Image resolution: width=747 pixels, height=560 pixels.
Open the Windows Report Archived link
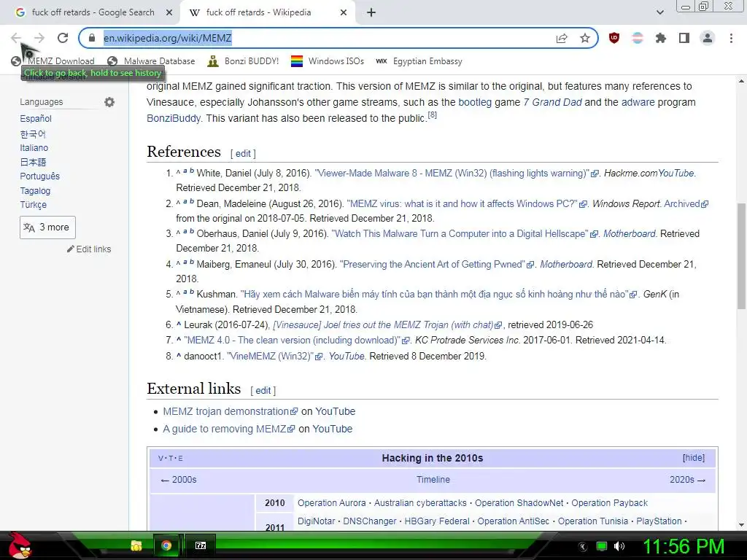686,204
